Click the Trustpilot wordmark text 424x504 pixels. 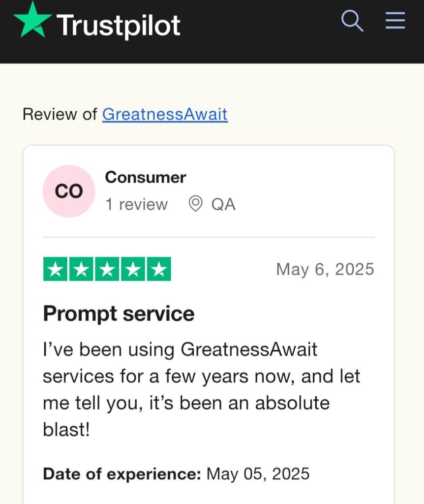point(118,26)
